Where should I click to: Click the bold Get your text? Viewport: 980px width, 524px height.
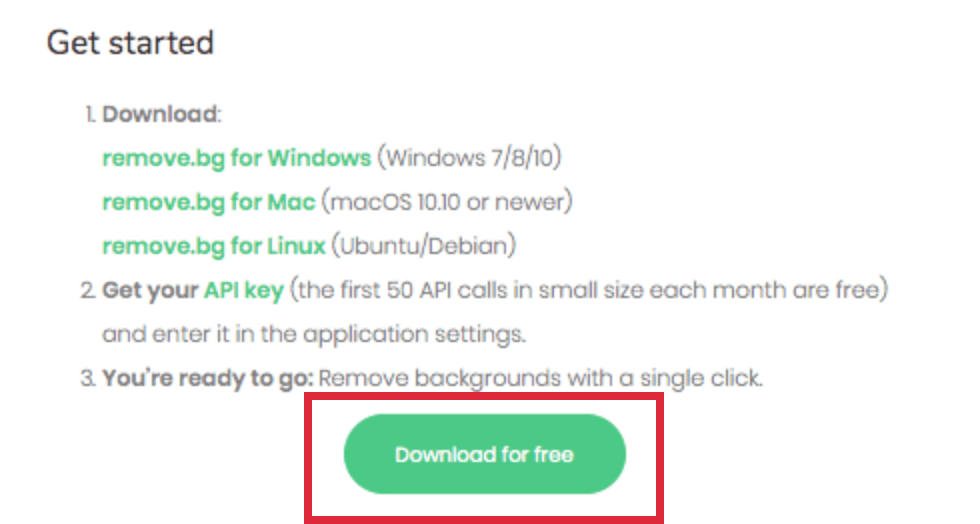click(x=150, y=290)
